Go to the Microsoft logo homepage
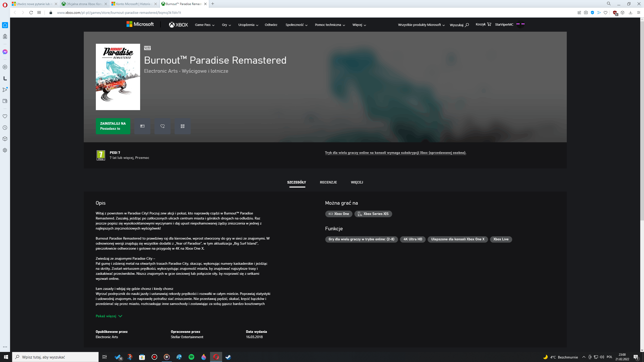The width and height of the screenshot is (644, 362). coord(140,24)
